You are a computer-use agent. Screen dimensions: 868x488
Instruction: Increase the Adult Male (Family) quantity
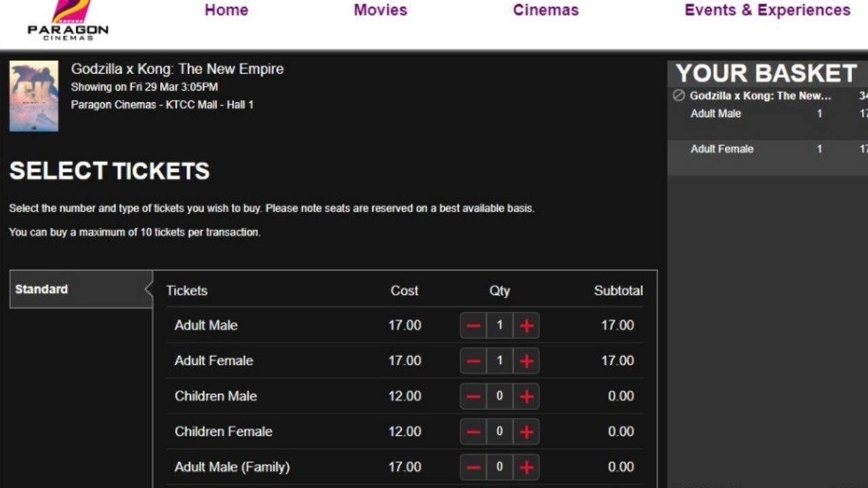click(x=526, y=466)
